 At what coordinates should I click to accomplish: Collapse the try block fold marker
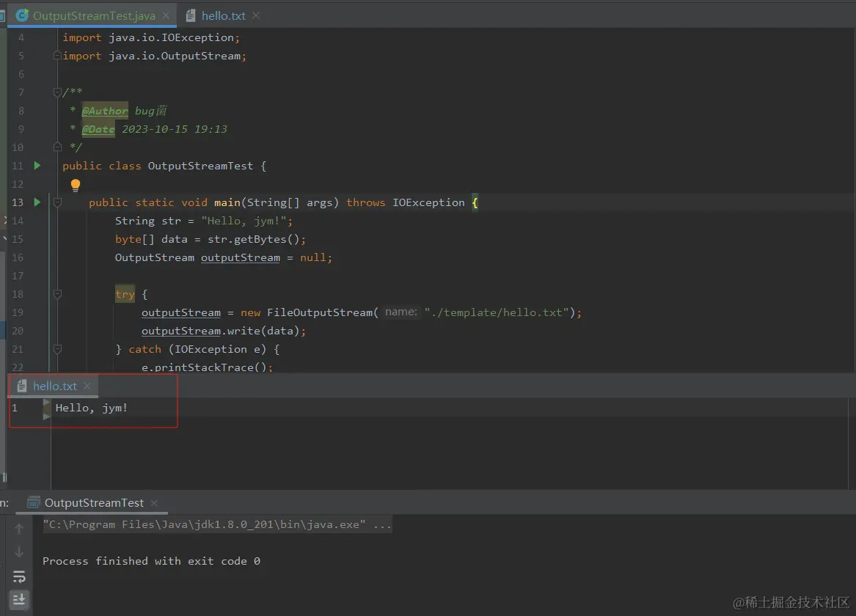(x=57, y=294)
